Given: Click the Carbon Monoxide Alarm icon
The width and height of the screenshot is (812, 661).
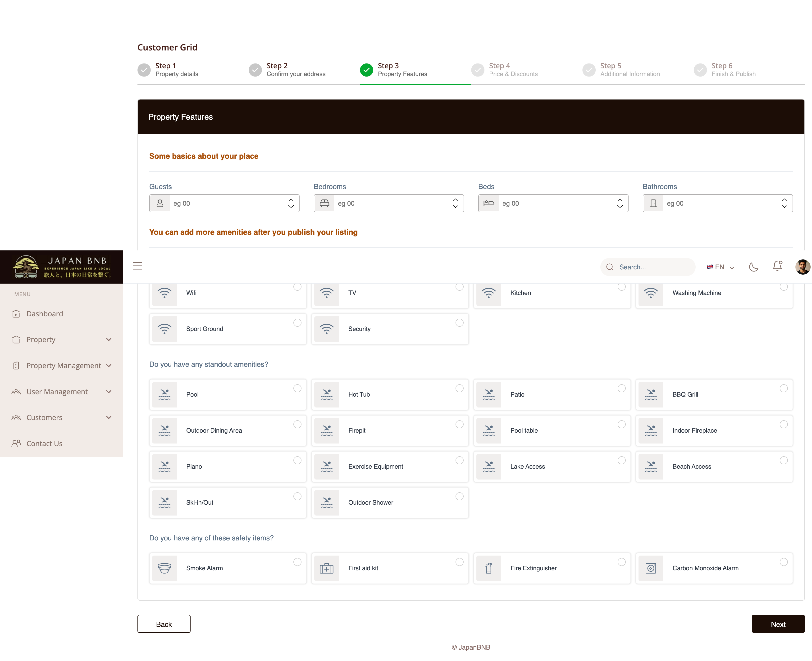Looking at the screenshot, I should click(x=651, y=568).
